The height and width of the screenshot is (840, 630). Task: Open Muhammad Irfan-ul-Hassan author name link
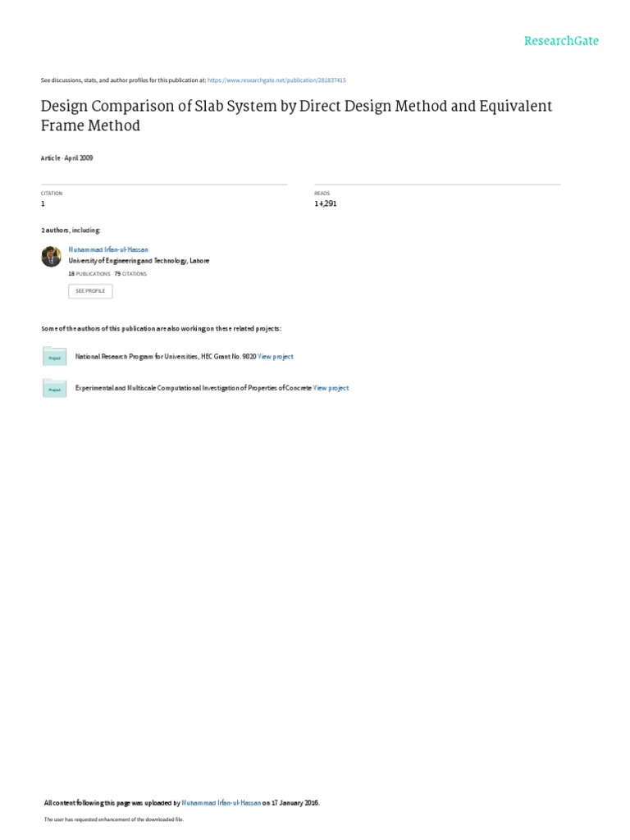tap(108, 249)
